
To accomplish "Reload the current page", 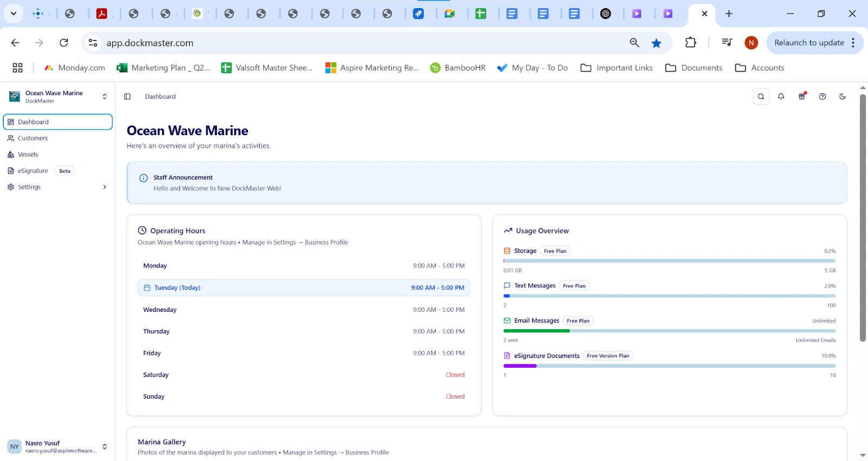I will point(64,43).
